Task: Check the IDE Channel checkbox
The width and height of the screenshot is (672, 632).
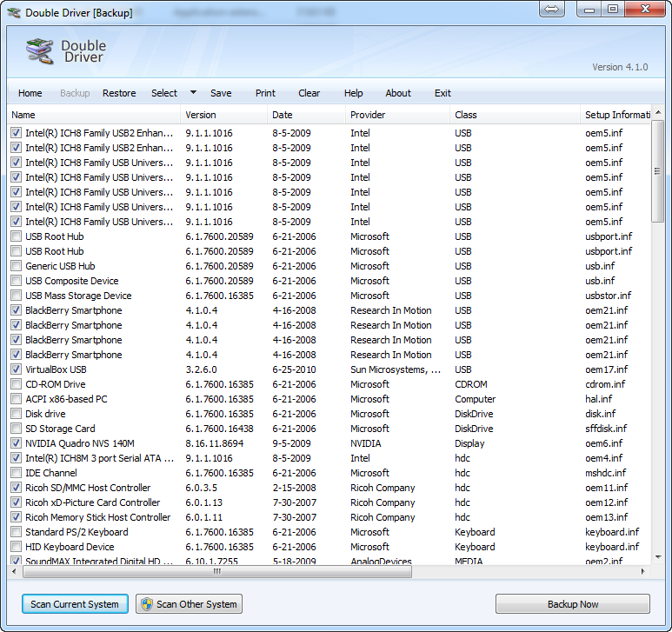Action: pyautogui.click(x=16, y=473)
